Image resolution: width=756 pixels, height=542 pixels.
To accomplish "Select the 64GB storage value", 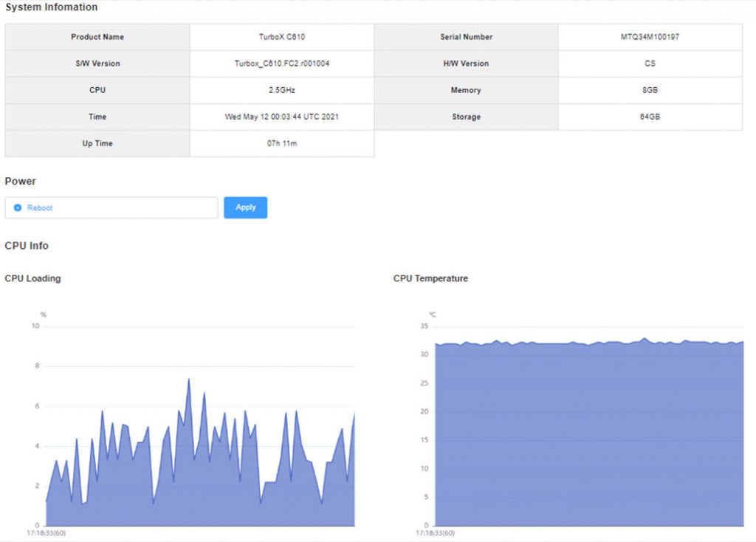I will pos(650,117).
